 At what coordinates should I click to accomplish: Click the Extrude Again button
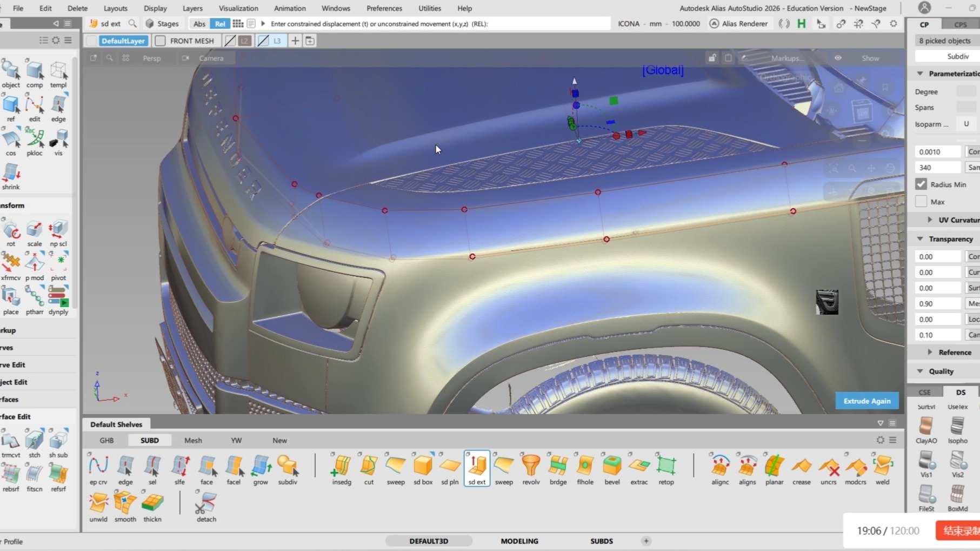pos(866,401)
